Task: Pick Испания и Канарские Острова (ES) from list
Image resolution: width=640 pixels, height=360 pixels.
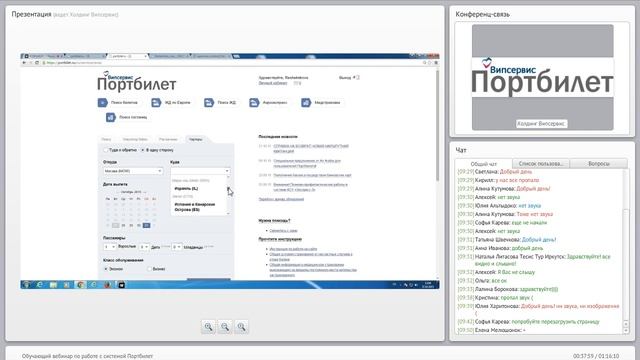Action: click(x=195, y=207)
